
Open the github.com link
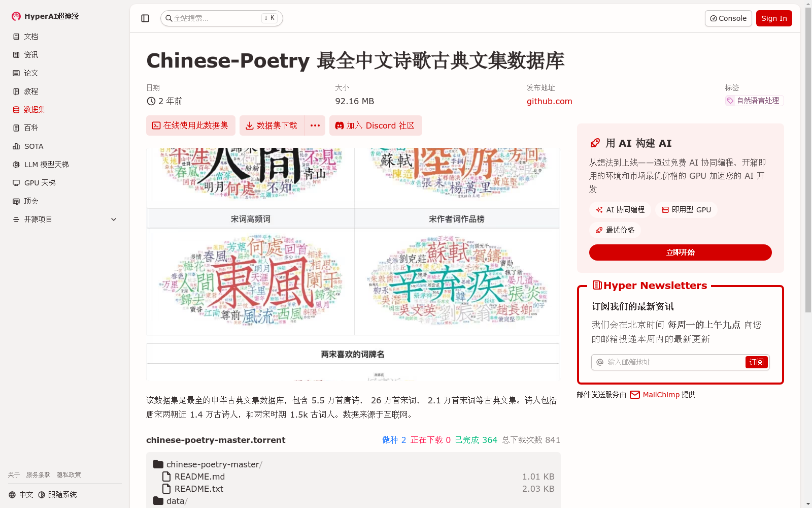(x=549, y=101)
